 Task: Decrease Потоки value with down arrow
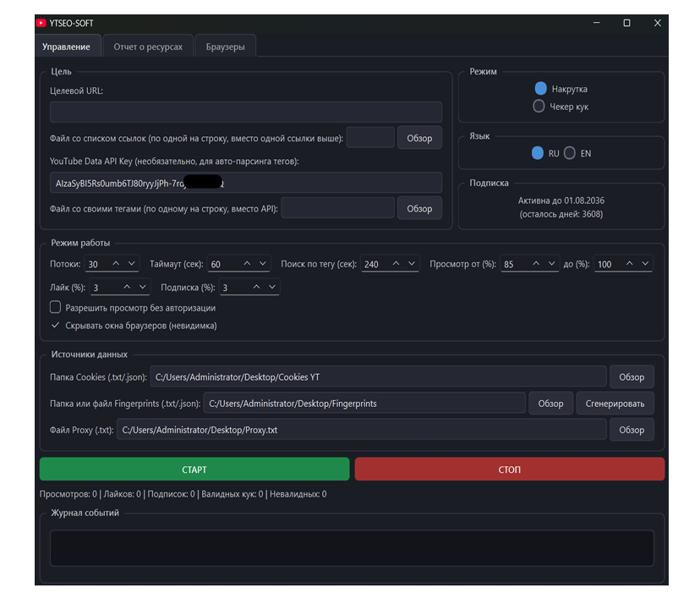132,264
